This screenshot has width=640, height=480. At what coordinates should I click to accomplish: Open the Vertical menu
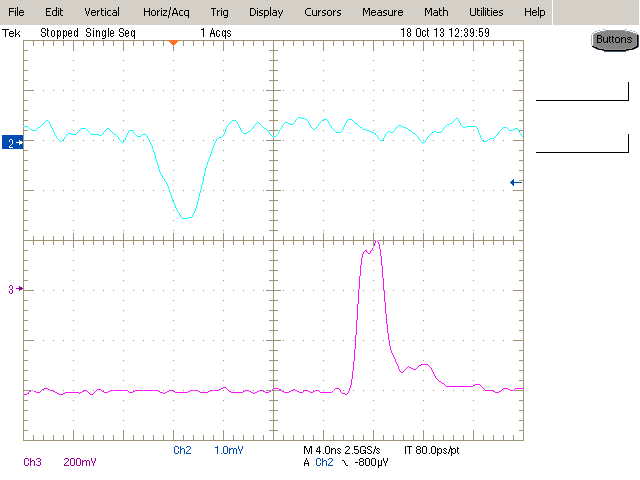102,12
